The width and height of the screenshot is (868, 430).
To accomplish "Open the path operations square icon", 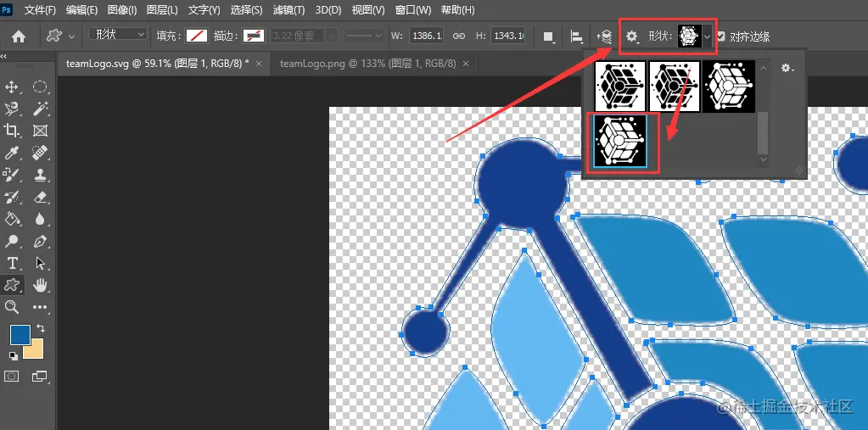I will (549, 36).
